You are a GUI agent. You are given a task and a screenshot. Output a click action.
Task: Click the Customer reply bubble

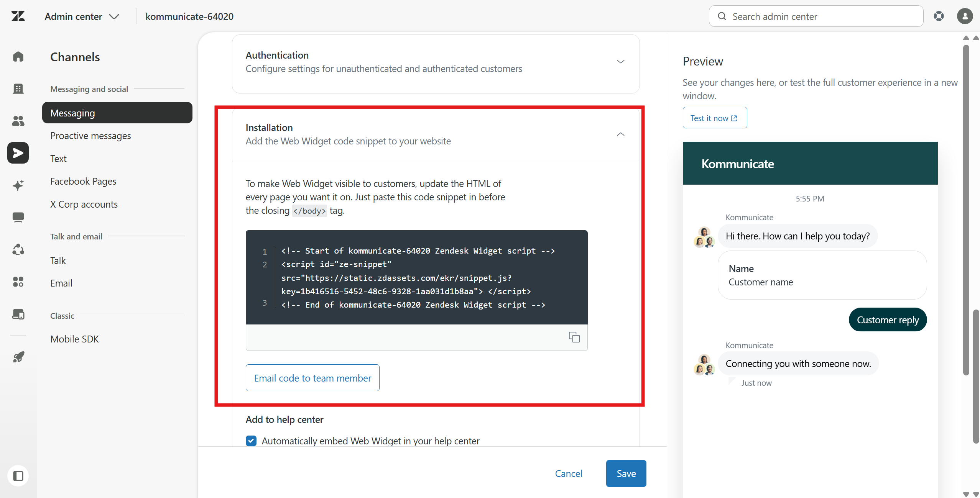[888, 319]
